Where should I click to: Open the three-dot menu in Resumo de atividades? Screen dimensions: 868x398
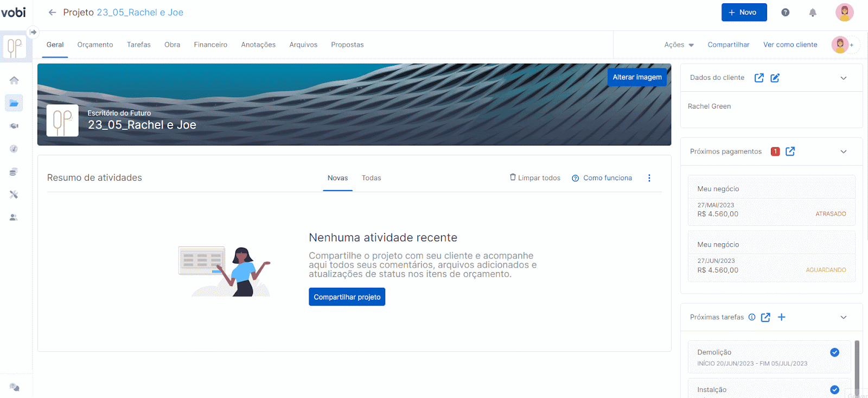tap(649, 178)
